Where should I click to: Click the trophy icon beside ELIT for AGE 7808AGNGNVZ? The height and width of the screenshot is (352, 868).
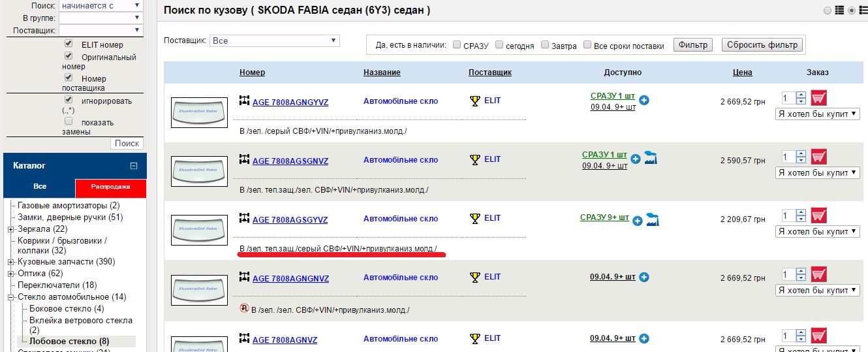(x=474, y=277)
